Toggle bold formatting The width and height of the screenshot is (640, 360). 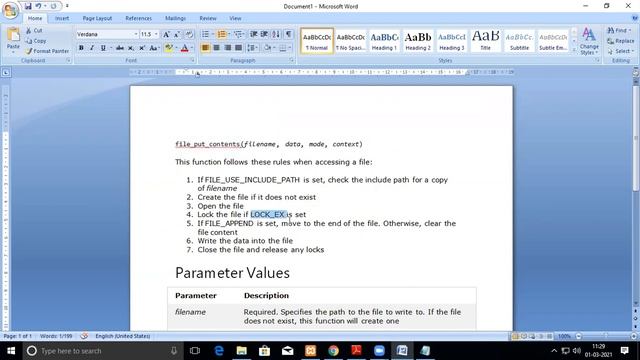pos(81,48)
